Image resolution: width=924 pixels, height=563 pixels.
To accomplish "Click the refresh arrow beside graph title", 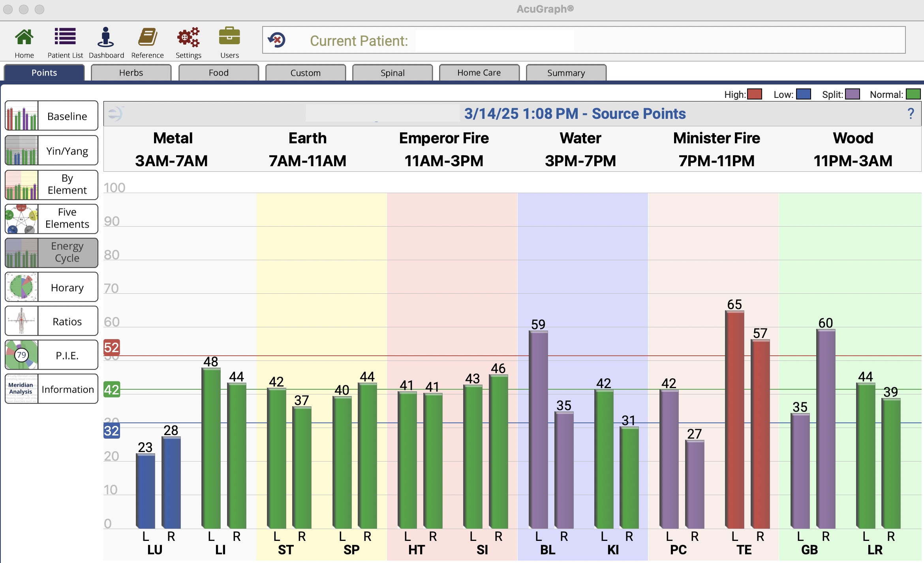I will pos(115,114).
